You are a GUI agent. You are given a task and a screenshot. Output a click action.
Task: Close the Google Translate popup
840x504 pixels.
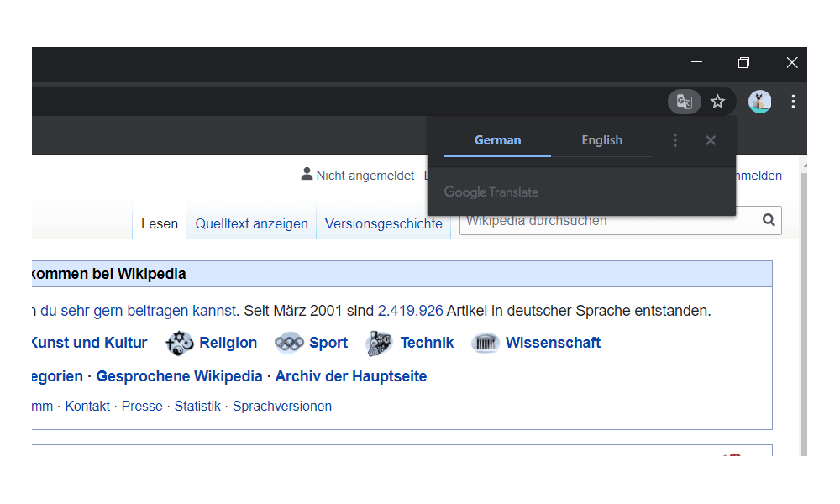711,140
